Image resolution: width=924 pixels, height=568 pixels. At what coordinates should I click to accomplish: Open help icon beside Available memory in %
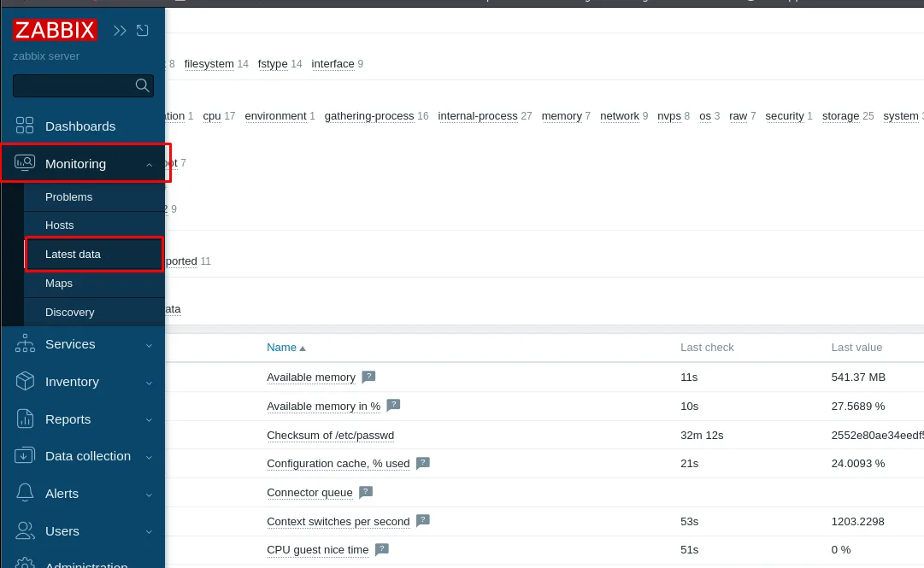click(x=393, y=406)
